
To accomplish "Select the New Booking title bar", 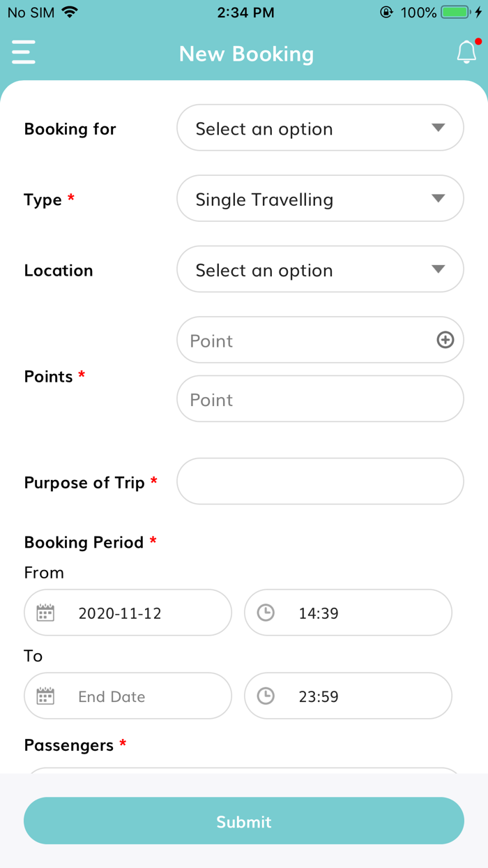I will (246, 54).
